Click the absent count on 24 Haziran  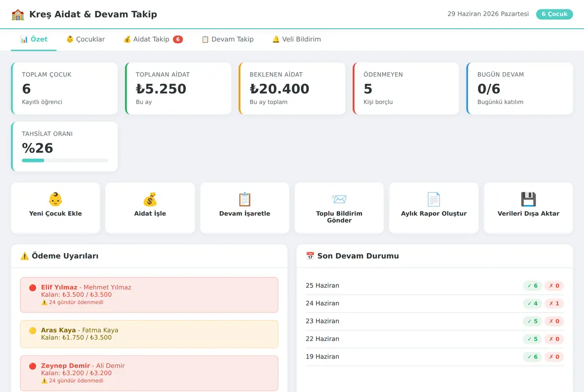(554, 303)
